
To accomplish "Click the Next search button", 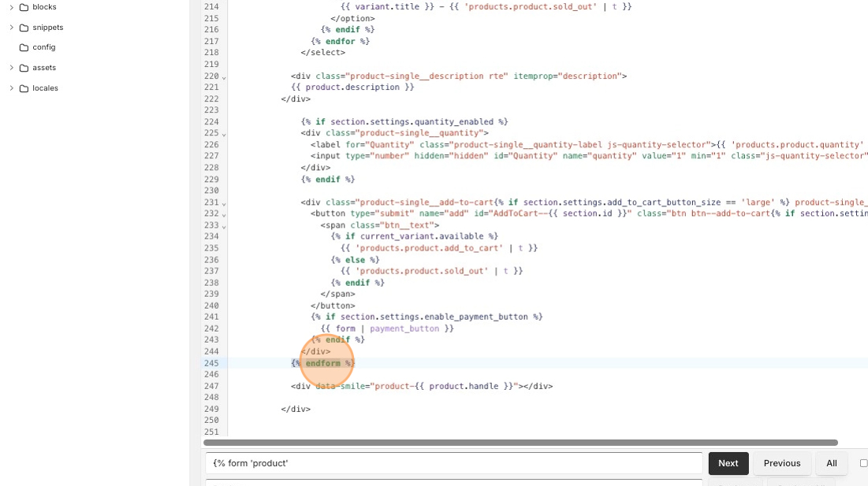I will click(x=728, y=463).
